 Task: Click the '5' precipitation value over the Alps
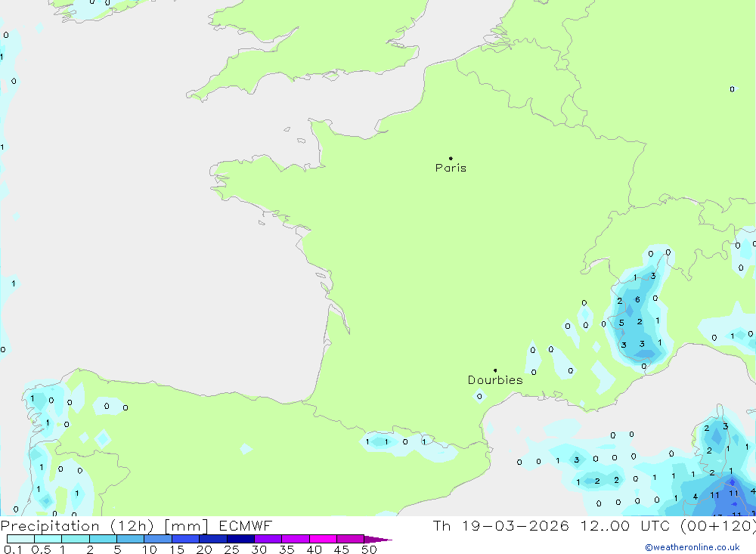(621, 323)
